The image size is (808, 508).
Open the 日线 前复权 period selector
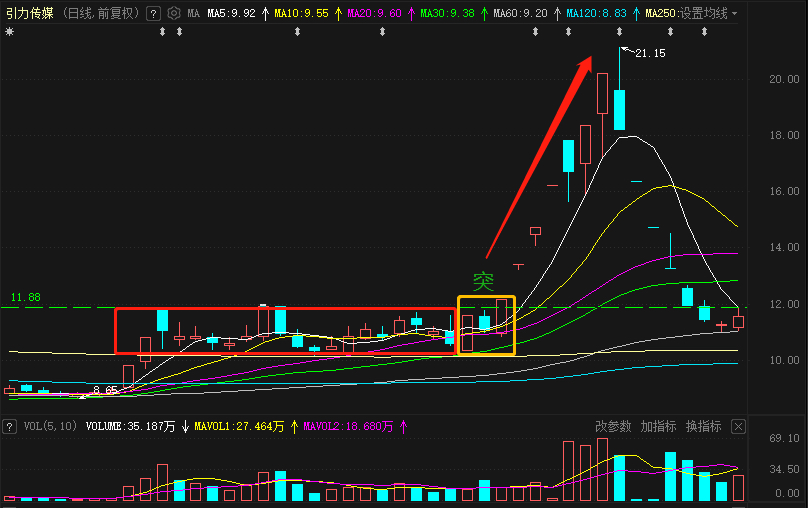[101, 14]
